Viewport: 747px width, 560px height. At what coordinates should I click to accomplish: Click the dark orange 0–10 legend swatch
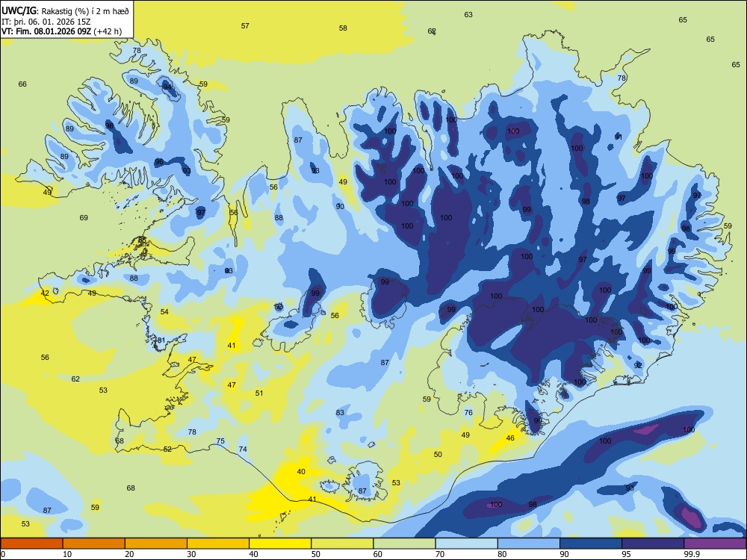[x=32, y=544]
